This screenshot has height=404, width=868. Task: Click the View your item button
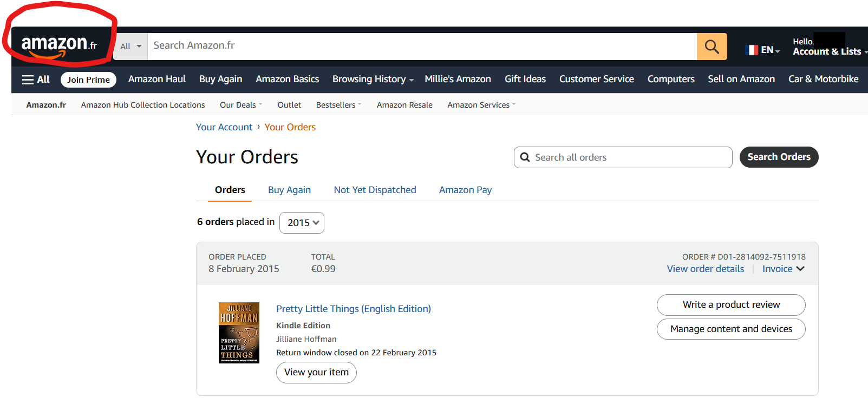coord(316,373)
